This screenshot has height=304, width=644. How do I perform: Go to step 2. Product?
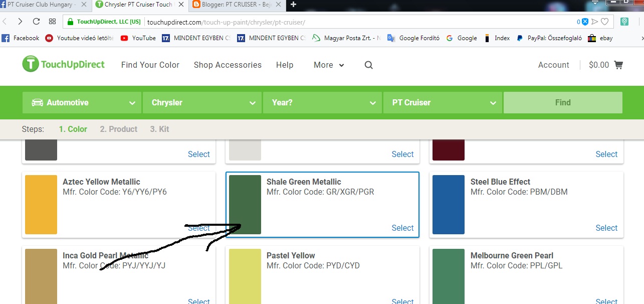click(x=118, y=129)
